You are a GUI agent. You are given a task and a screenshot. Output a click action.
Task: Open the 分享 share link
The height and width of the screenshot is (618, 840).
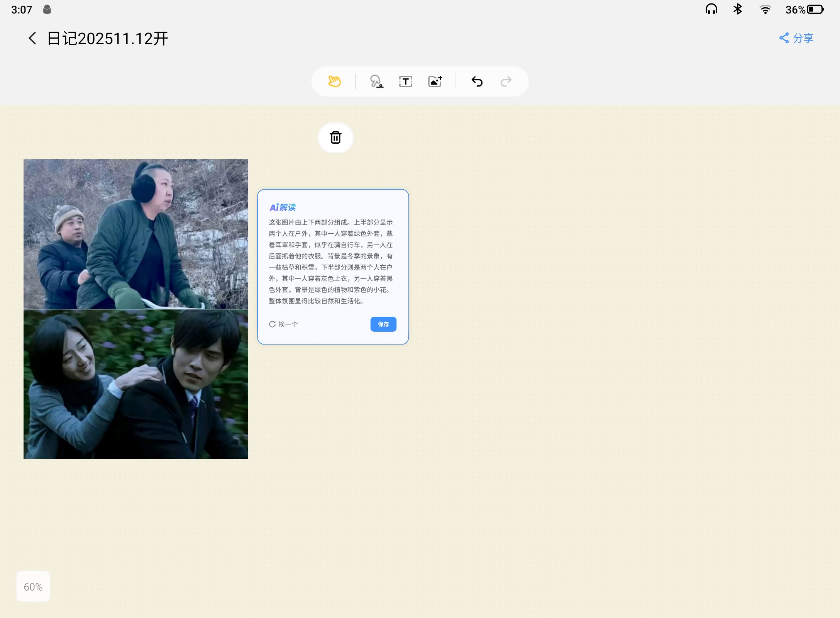[803, 38]
